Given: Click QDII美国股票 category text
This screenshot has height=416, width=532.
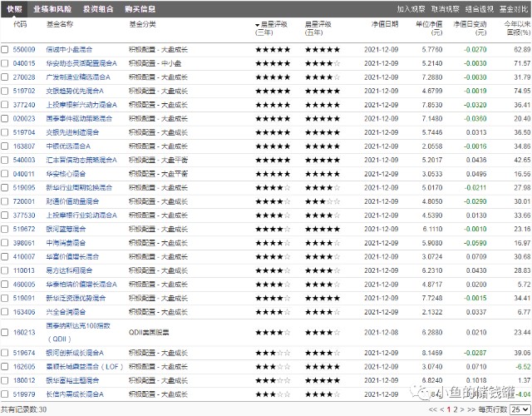Looking at the screenshot, I should click(149, 333).
